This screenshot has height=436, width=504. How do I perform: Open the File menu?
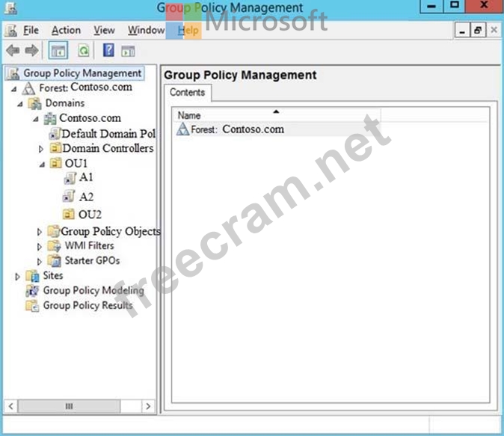point(31,30)
